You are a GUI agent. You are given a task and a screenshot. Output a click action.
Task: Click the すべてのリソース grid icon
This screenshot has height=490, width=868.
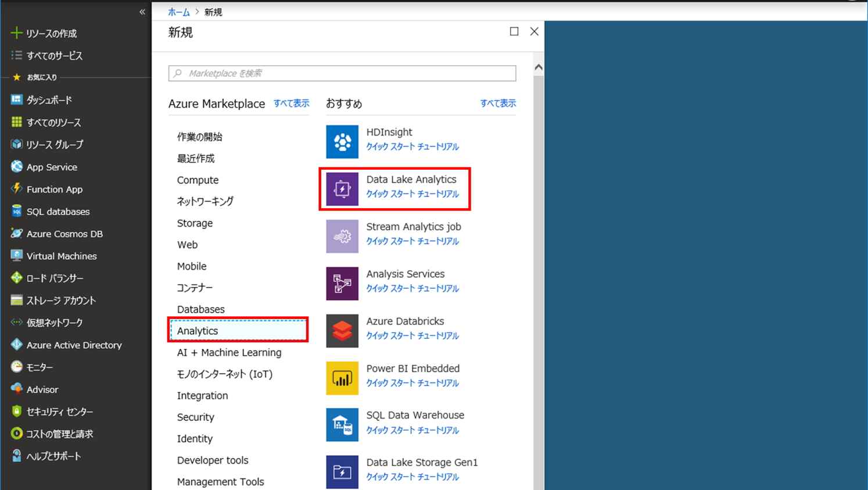click(x=16, y=122)
